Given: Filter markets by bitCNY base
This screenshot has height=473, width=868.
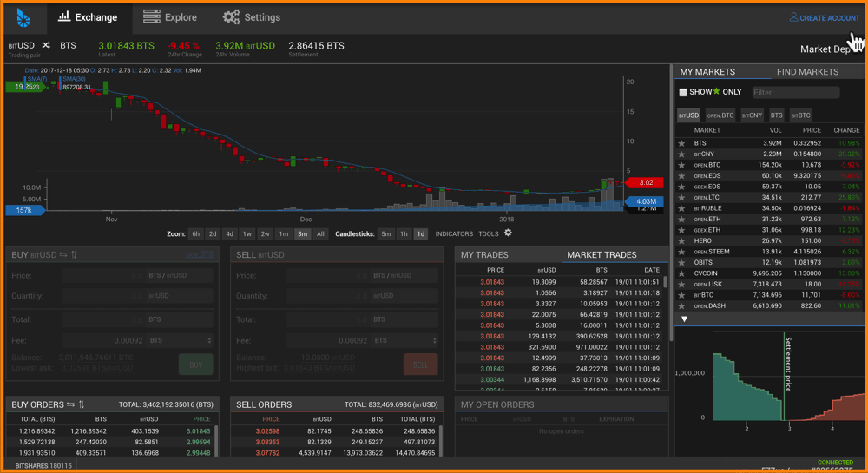Looking at the screenshot, I should 752,115.
